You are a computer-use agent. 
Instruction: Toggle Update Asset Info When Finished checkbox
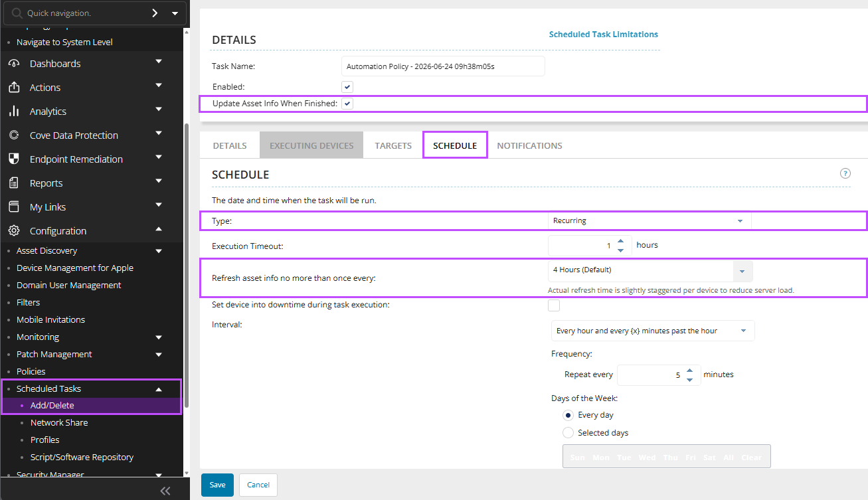pyautogui.click(x=347, y=104)
